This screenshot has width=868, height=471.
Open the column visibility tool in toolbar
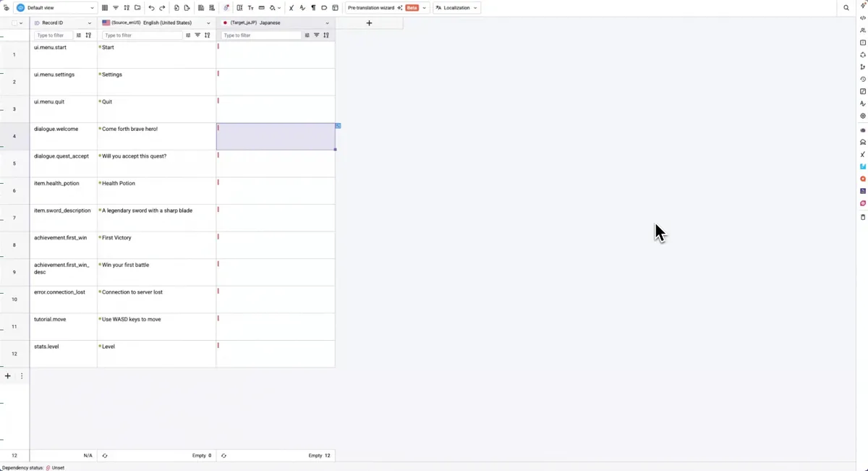coord(105,8)
